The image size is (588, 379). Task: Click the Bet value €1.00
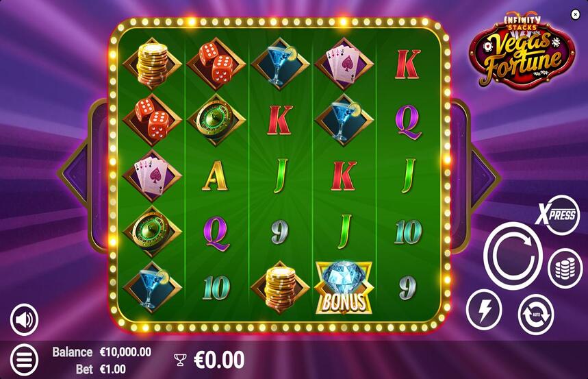click(113, 369)
